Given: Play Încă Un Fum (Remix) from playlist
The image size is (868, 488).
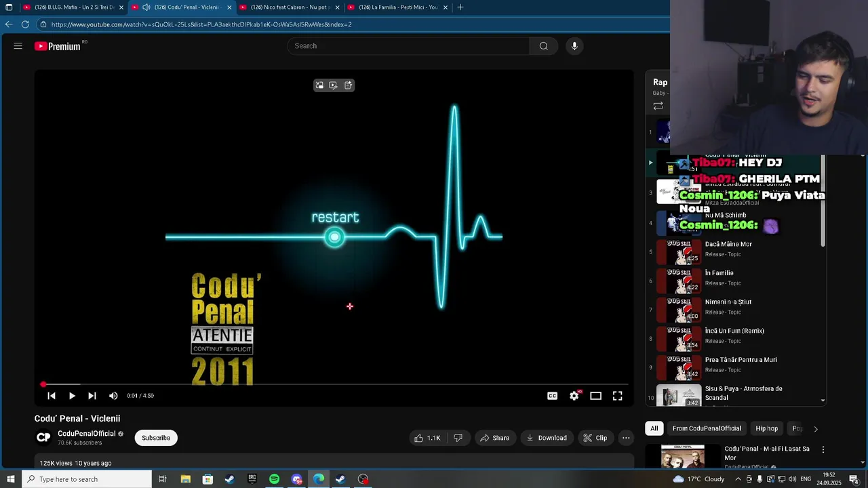Looking at the screenshot, I should coord(735,339).
